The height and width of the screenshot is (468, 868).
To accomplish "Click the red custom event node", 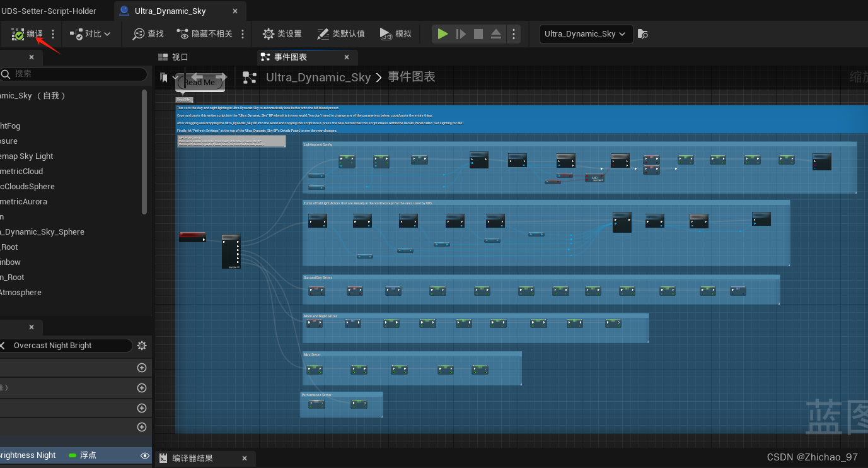I will coord(192,237).
